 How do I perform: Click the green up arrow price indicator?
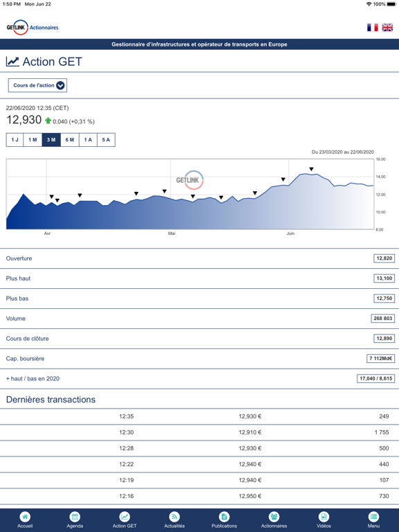pyautogui.click(x=48, y=121)
